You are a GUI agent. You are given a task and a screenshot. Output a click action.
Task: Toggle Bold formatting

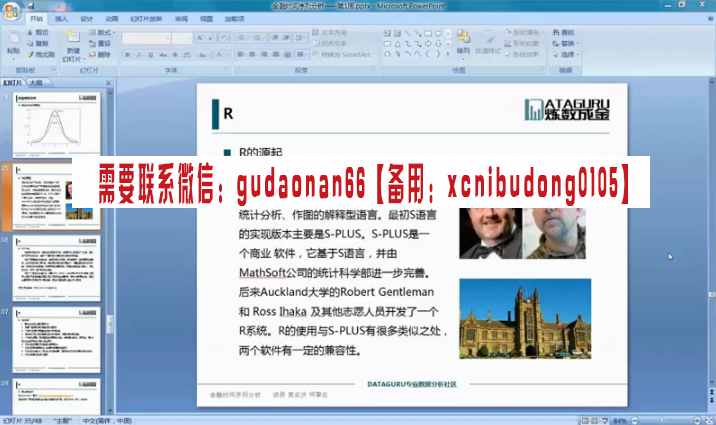(x=127, y=55)
